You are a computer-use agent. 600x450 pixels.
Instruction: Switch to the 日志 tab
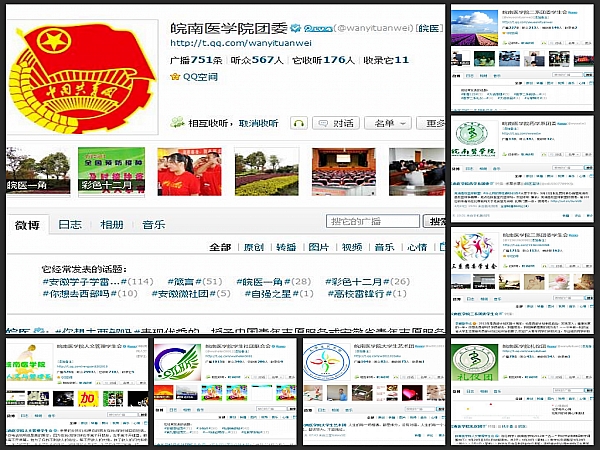coord(70,224)
